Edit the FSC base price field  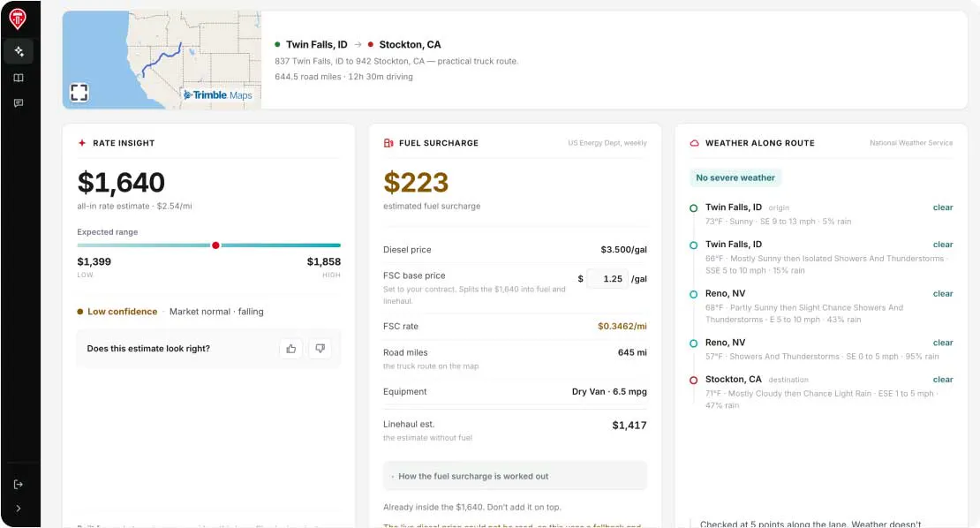tap(607, 279)
